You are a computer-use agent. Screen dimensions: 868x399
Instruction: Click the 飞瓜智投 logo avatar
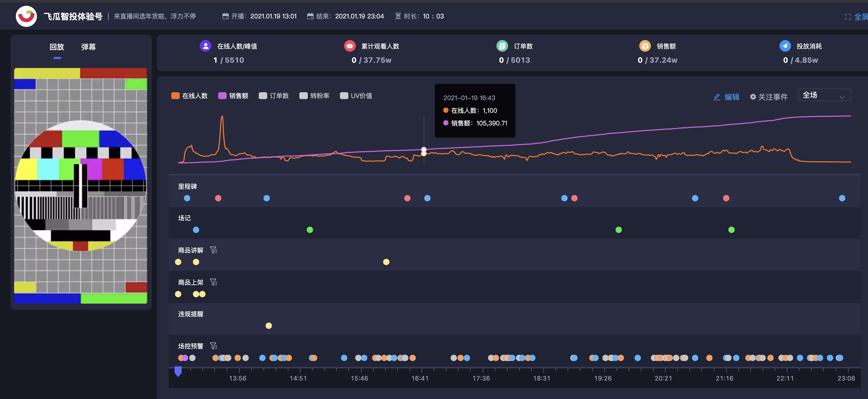(x=26, y=16)
